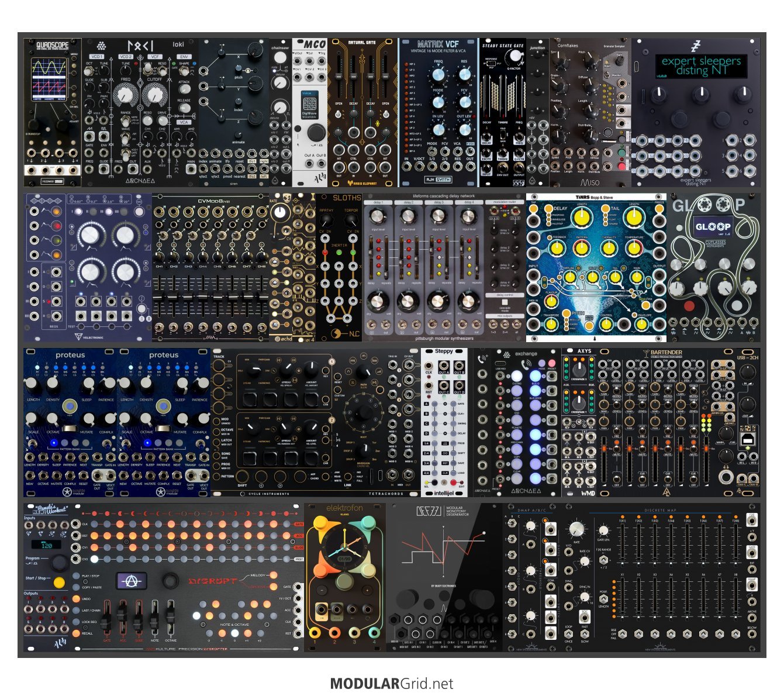Click the chainsaw large white knob
Viewport: 784px width, 696px height.
[280, 57]
